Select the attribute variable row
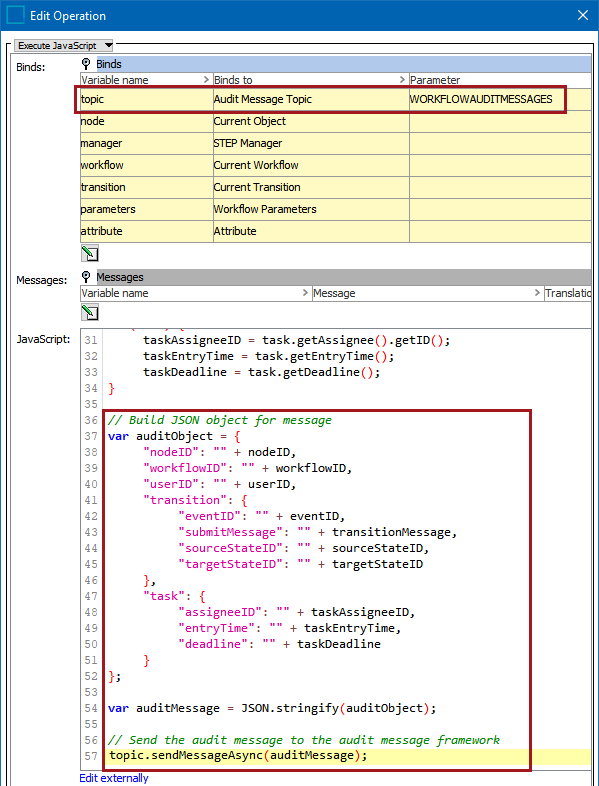 coord(335,231)
